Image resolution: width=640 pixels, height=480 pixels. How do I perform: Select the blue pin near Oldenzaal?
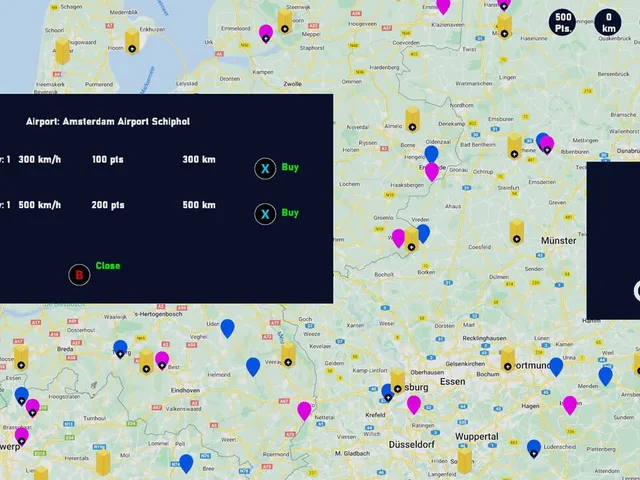point(431,153)
